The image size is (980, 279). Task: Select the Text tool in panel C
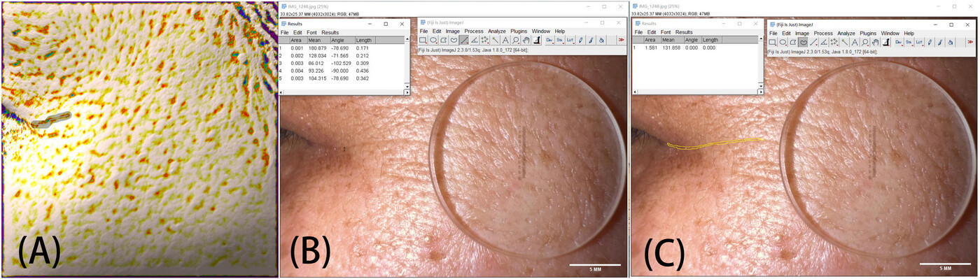click(855, 42)
